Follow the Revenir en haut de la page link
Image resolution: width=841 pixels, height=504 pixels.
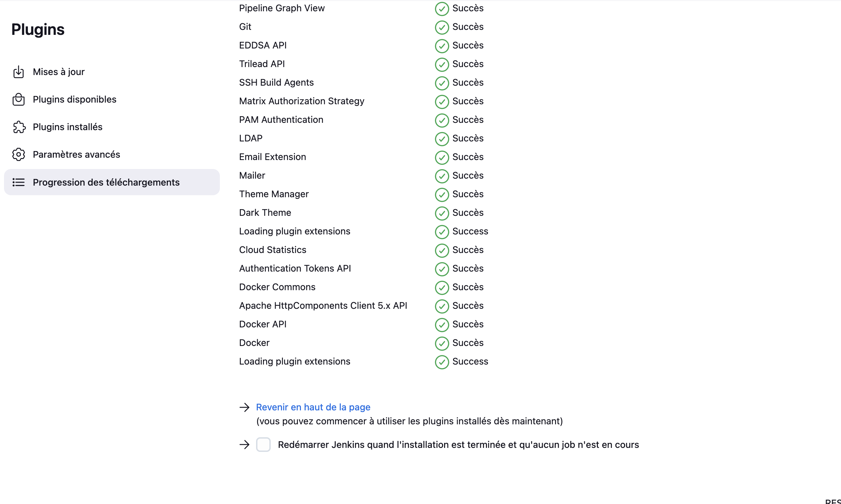[313, 407]
